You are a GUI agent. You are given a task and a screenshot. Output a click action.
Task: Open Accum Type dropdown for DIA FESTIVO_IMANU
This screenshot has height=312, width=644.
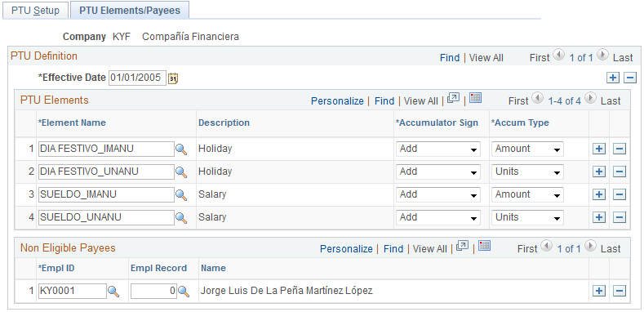[528, 149]
